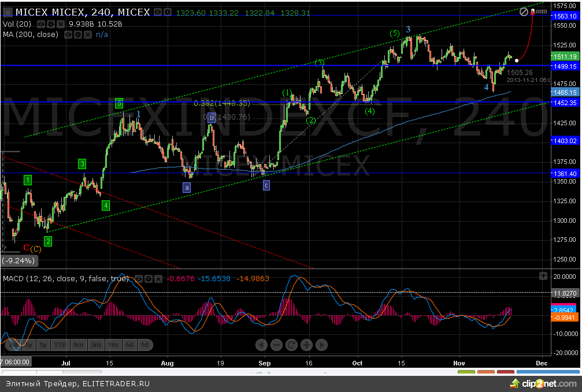The height and width of the screenshot is (392, 582).
Task: Click the market closed status icon
Action: point(524,12)
